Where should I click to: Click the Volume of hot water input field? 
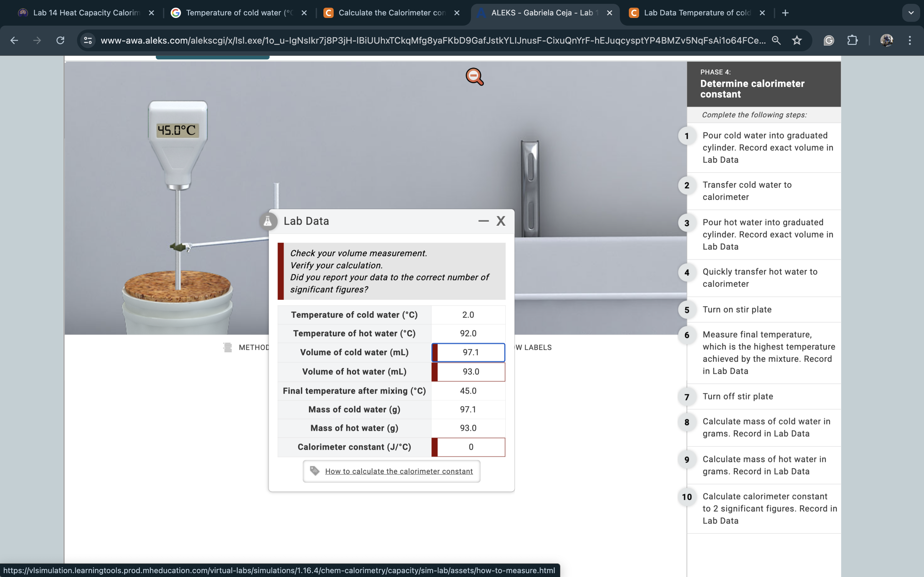[470, 372]
